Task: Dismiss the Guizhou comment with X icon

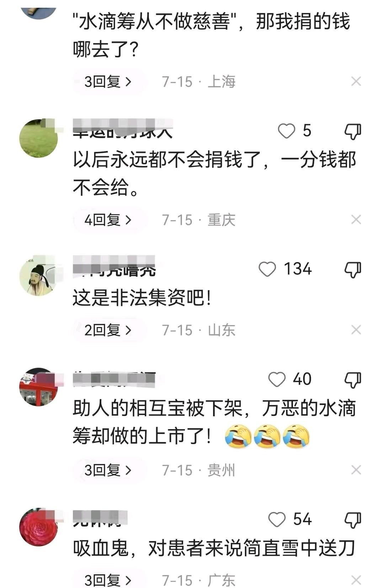Action: pos(356,470)
